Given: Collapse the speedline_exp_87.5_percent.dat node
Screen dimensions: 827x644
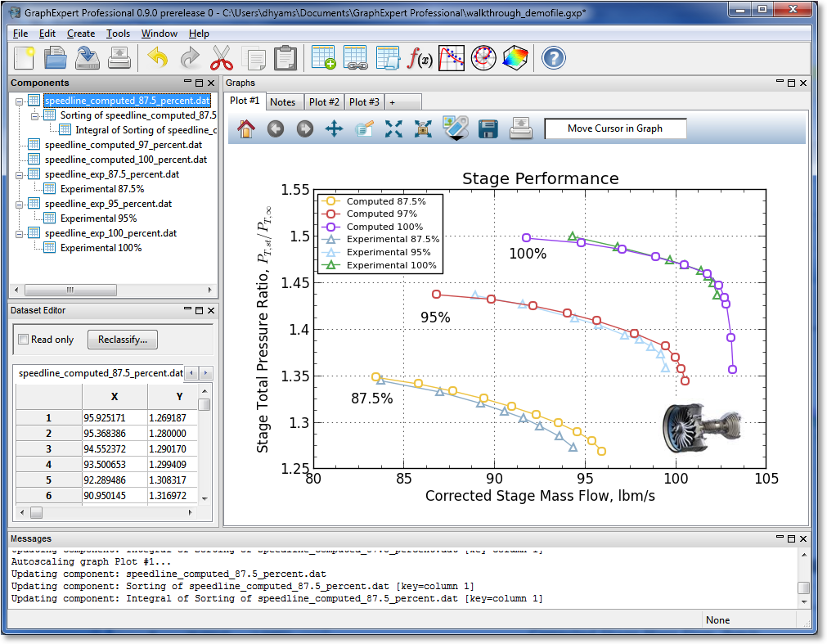Looking at the screenshot, I should (x=20, y=174).
